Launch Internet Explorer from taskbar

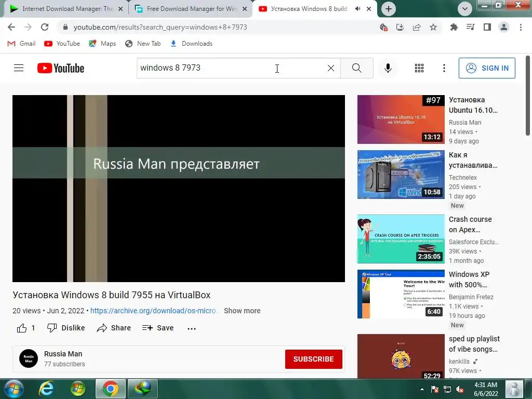tap(46, 389)
